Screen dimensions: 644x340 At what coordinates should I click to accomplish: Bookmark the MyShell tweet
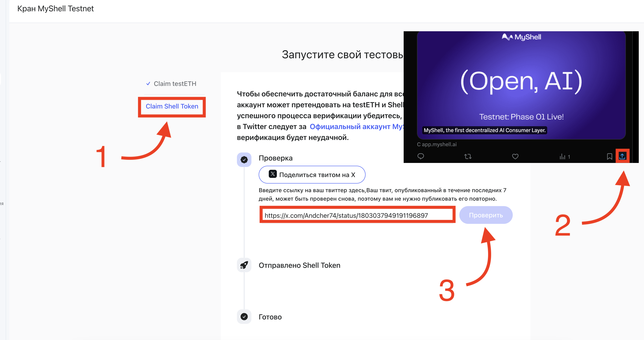coord(610,156)
